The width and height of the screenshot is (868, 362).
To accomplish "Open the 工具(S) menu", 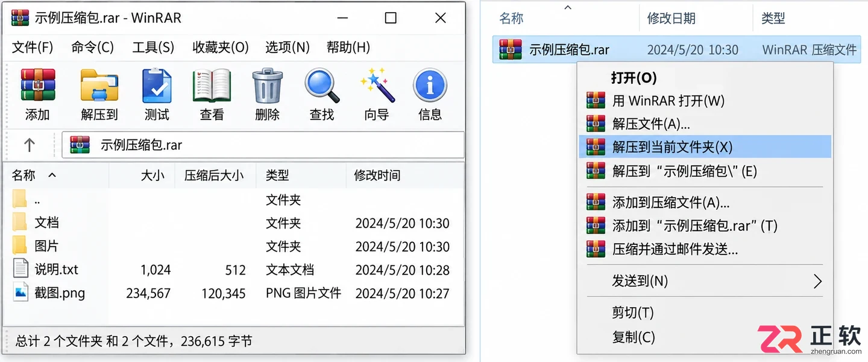I will tap(153, 47).
